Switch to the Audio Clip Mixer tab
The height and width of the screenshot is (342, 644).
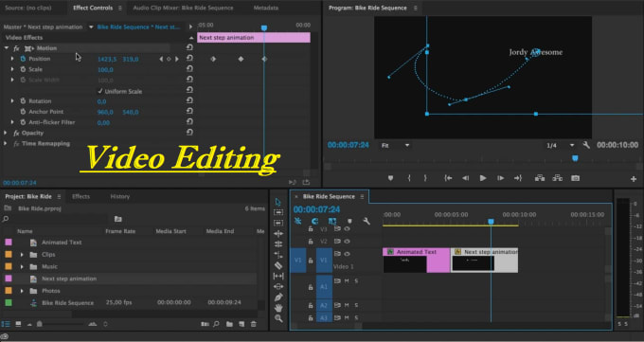183,8
